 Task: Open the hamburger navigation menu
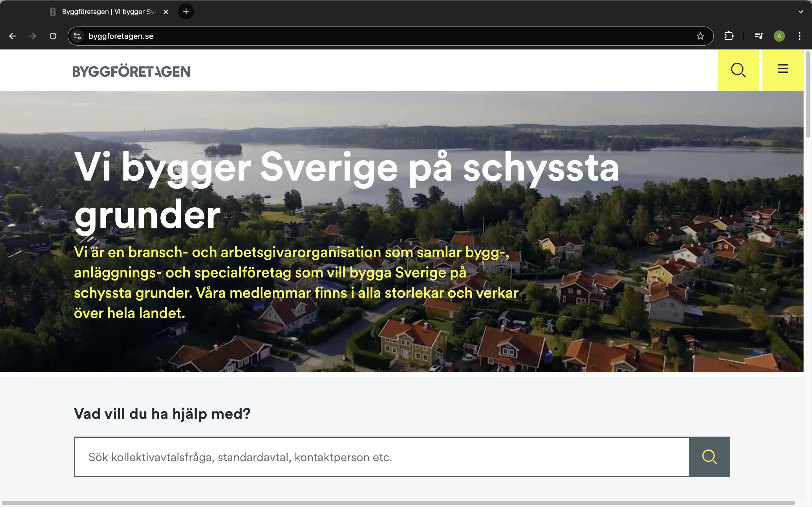782,69
